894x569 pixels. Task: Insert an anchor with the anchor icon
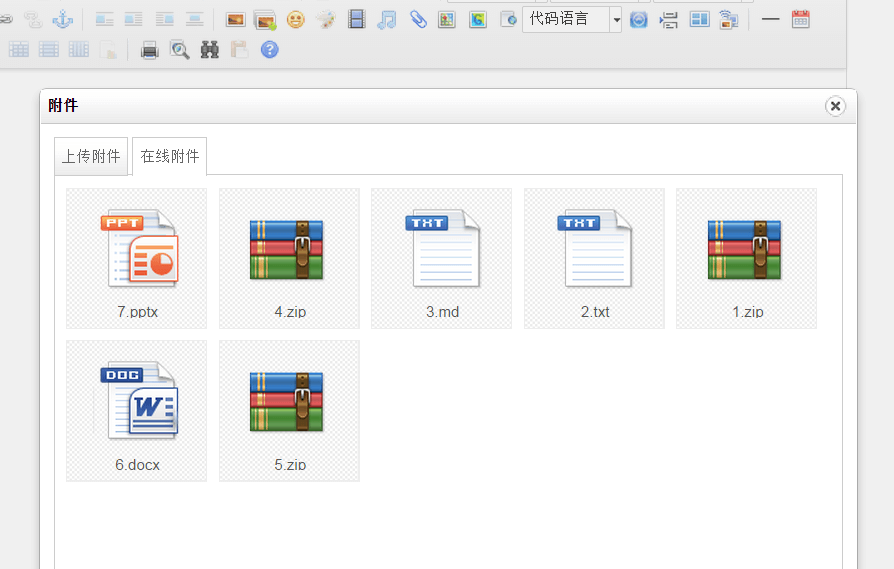62,20
